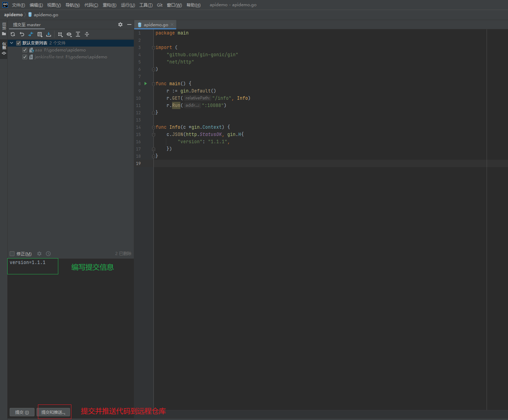The image size is (508, 420).
Task: Open the 帮助(H) menu
Action: [x=193, y=5]
